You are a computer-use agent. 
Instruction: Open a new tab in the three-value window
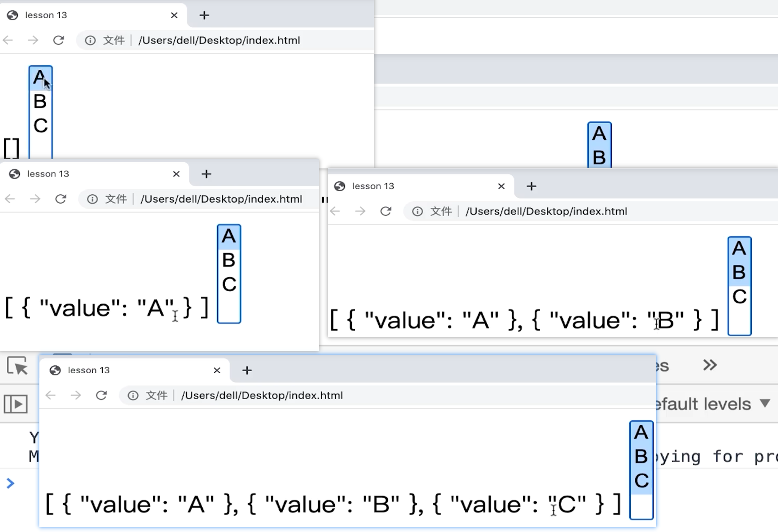coord(247,370)
